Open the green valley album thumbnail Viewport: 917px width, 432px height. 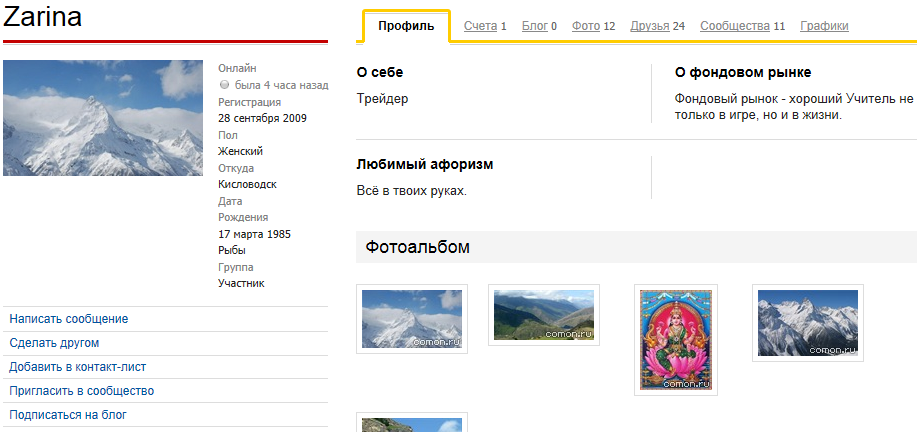point(543,315)
